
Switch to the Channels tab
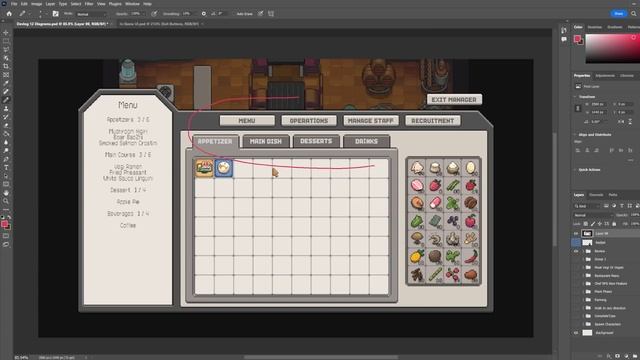pyautogui.click(x=596, y=195)
